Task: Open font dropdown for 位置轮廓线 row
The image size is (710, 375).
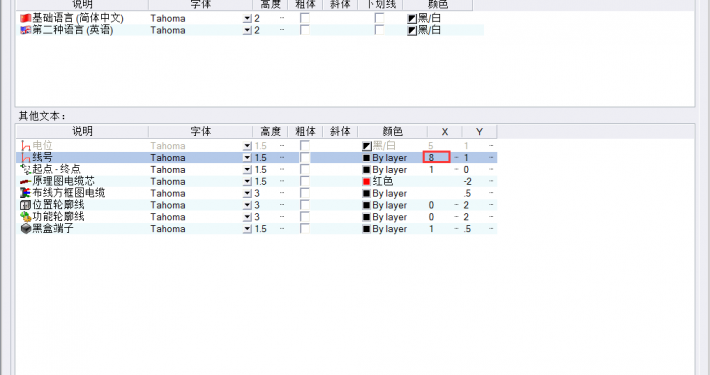Action: [x=247, y=206]
